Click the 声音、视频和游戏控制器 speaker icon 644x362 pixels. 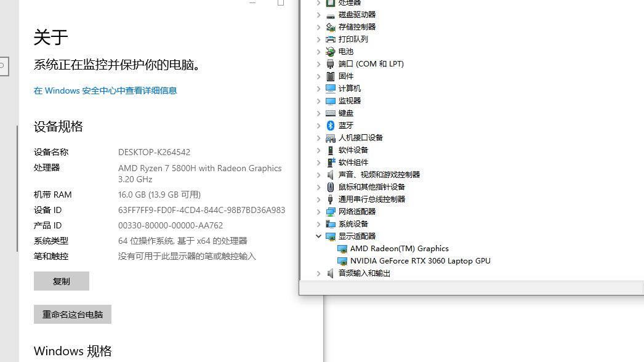[330, 175]
